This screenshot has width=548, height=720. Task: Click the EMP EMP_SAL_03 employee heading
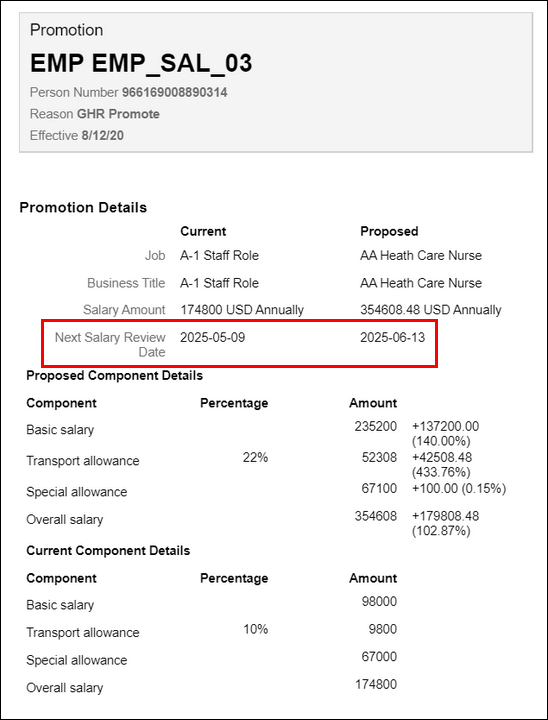pos(141,62)
